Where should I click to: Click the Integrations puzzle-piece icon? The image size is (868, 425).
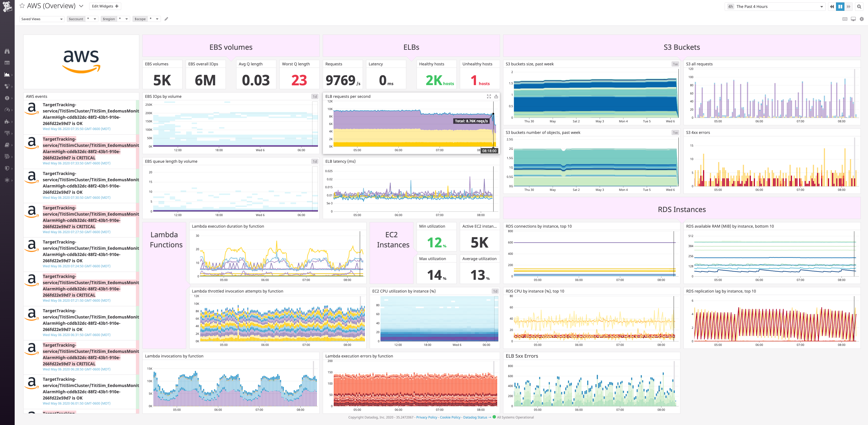7,122
